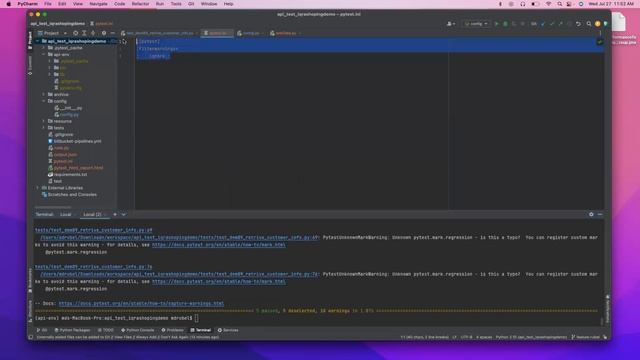
Task: Open the Run menu in menu bar
Action: pos(160,4)
